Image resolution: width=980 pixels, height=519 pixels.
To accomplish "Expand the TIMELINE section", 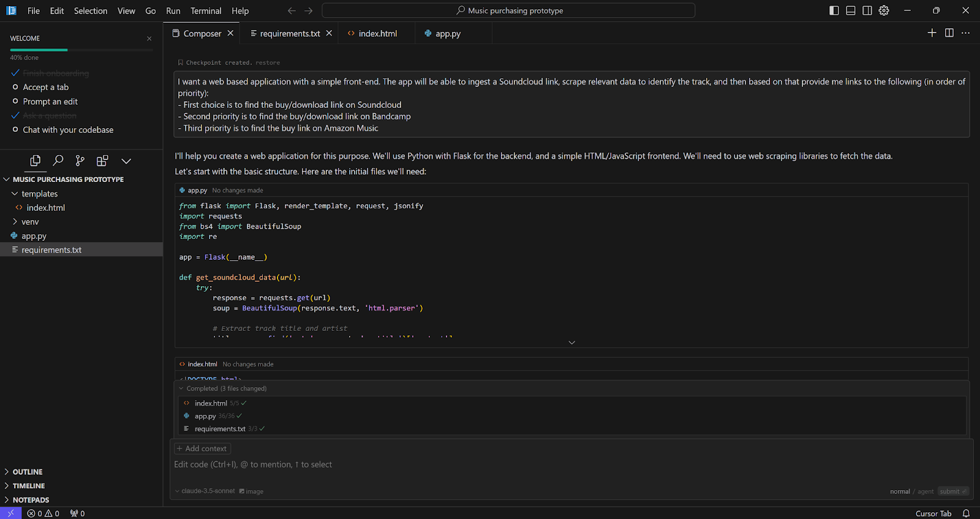I will coord(81,486).
